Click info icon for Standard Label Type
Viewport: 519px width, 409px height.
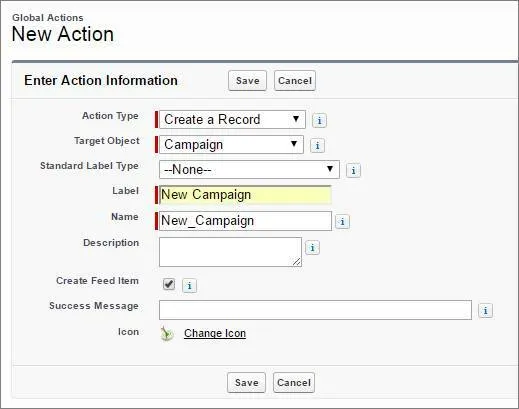point(353,171)
